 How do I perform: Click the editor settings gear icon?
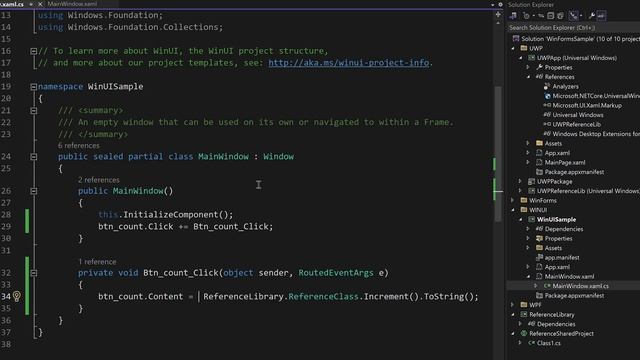pyautogui.click(x=500, y=4)
